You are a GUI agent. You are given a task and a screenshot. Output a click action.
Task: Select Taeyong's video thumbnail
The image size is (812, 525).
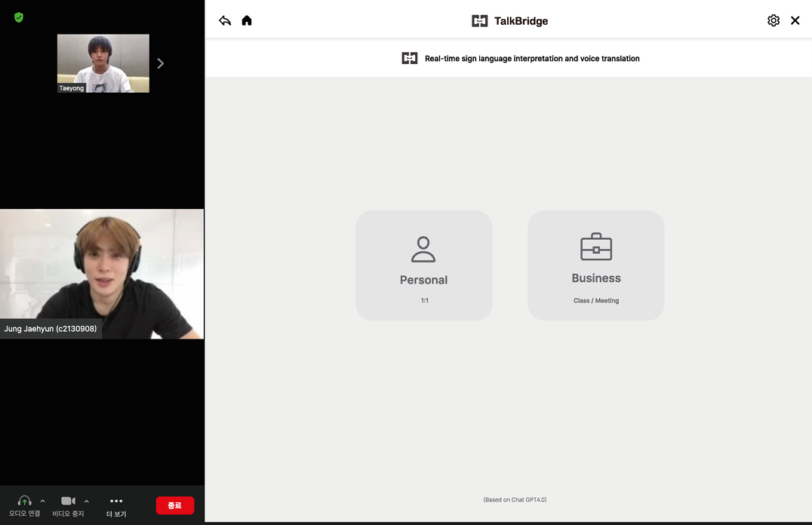point(103,63)
